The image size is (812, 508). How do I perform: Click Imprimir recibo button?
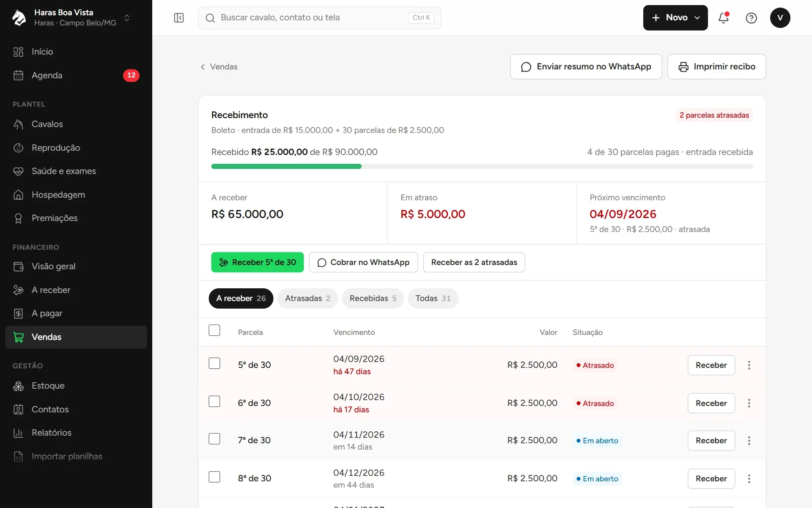point(716,66)
